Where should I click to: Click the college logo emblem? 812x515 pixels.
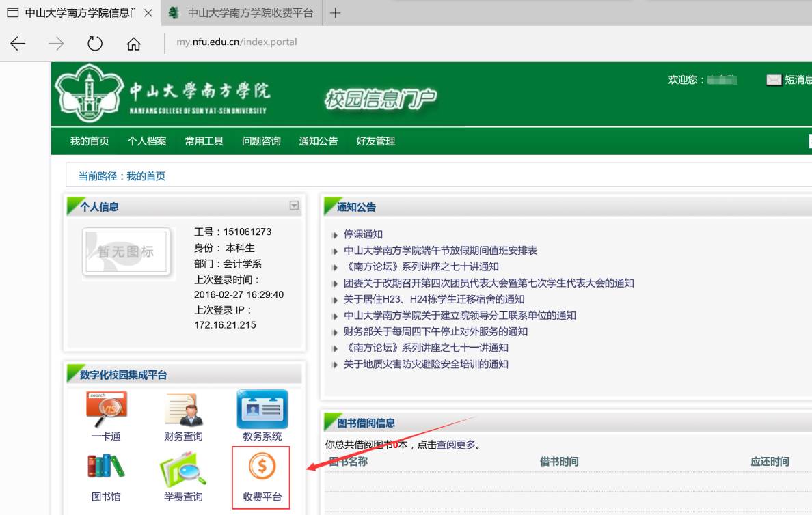click(90, 93)
